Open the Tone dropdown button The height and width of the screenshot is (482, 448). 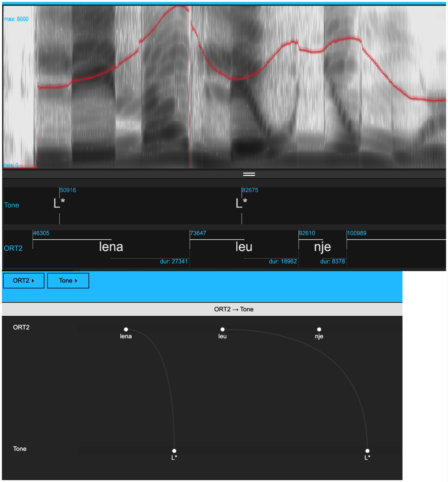[x=68, y=281]
